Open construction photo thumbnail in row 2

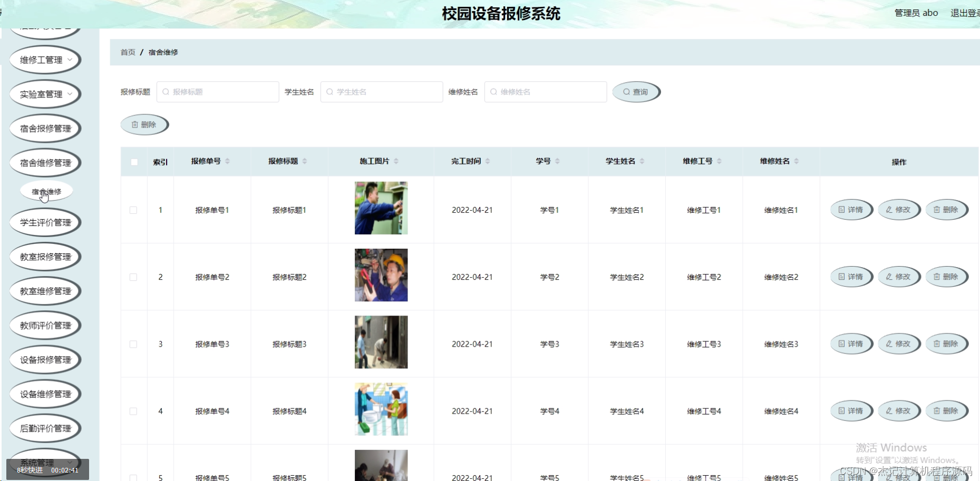(x=381, y=275)
